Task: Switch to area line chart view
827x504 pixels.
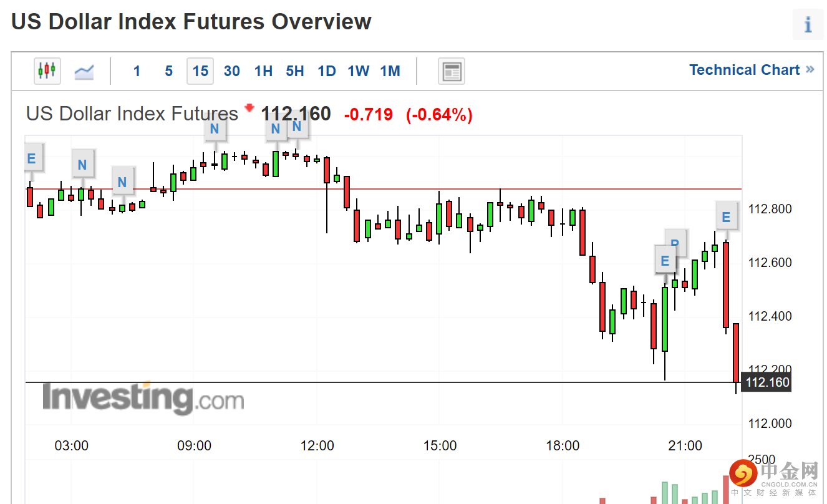Action: tap(84, 71)
